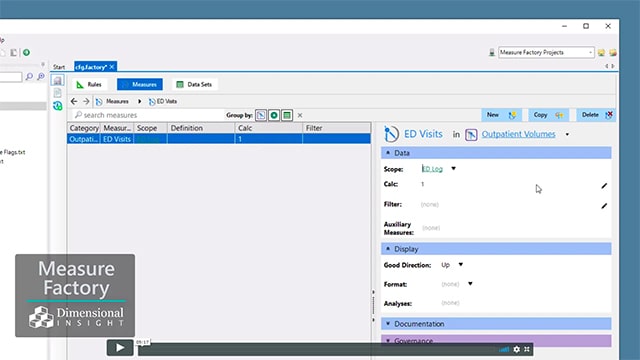This screenshot has height=360, width=640.
Task: Open the Good Direction dropdown
Action: (x=461, y=264)
